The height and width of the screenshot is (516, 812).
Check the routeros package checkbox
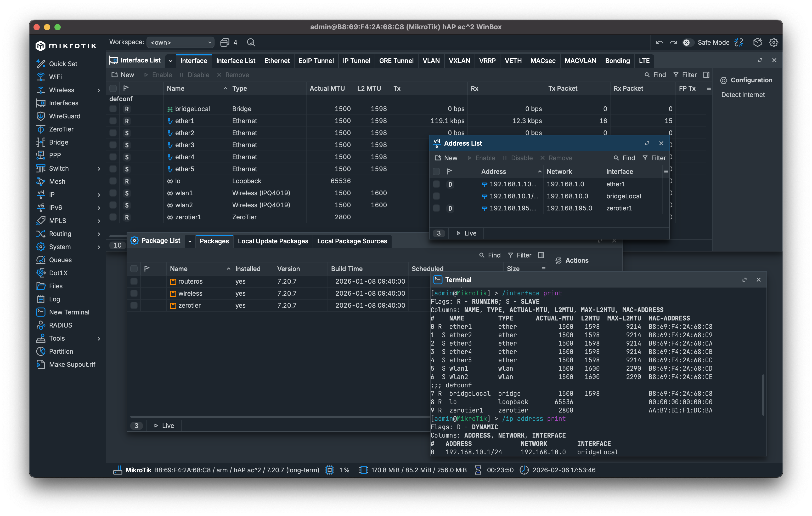[x=134, y=281]
